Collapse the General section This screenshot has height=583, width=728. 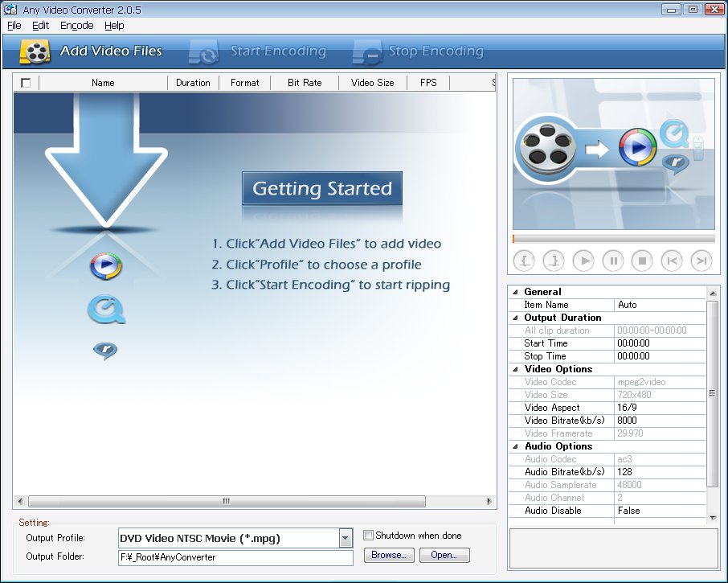point(515,292)
